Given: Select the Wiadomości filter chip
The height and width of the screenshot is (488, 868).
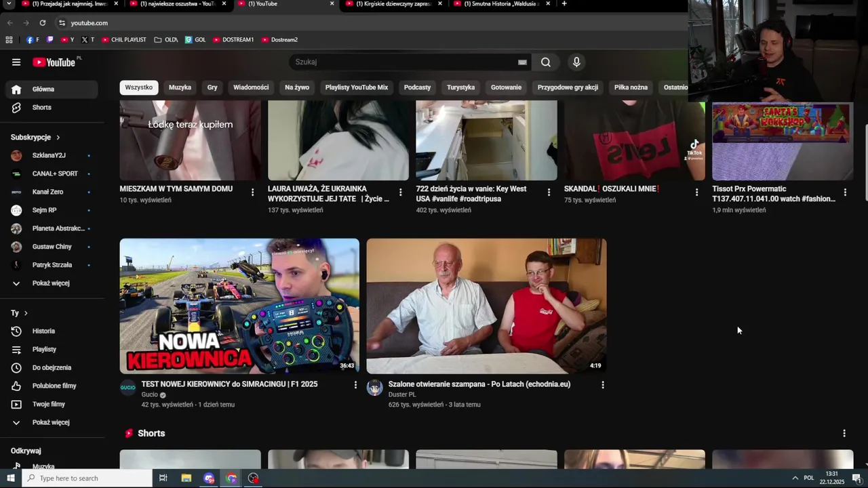Looking at the screenshot, I should [x=251, y=87].
